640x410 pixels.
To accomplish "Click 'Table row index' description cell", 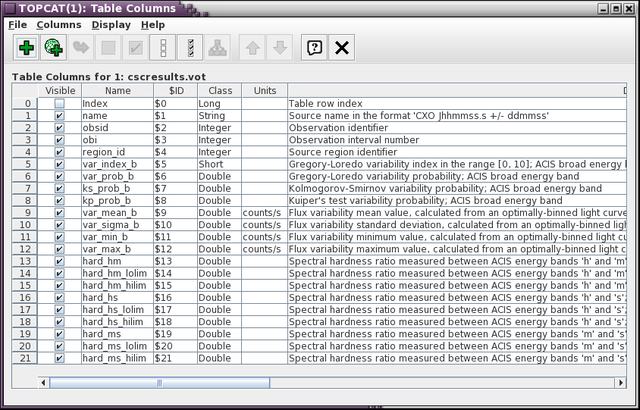I will click(x=457, y=104).
